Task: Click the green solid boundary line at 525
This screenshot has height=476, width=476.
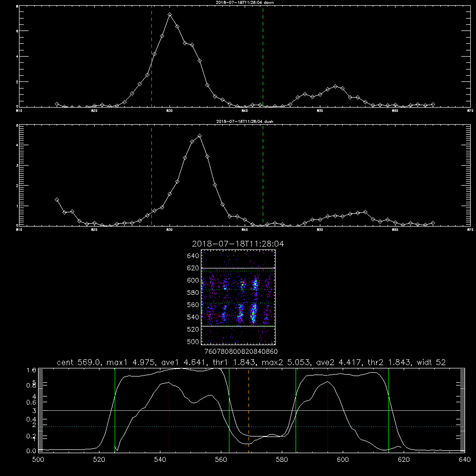Action: (x=115, y=410)
